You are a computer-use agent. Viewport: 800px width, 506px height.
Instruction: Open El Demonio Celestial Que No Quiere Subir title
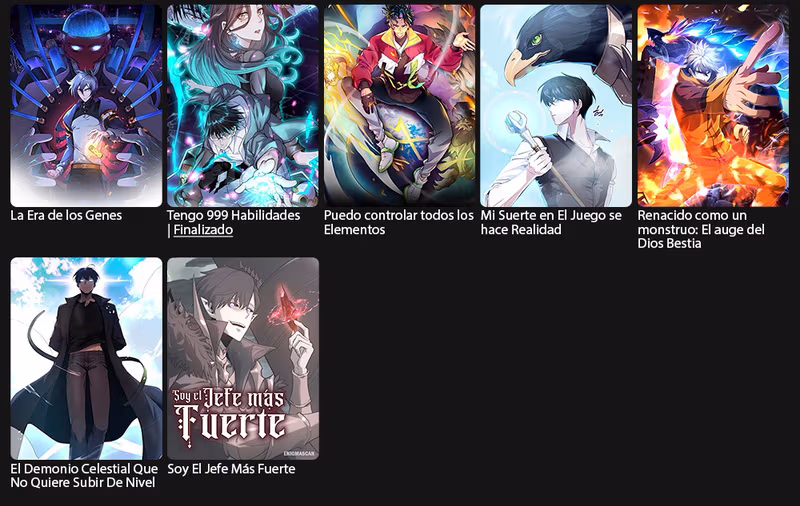(x=84, y=475)
